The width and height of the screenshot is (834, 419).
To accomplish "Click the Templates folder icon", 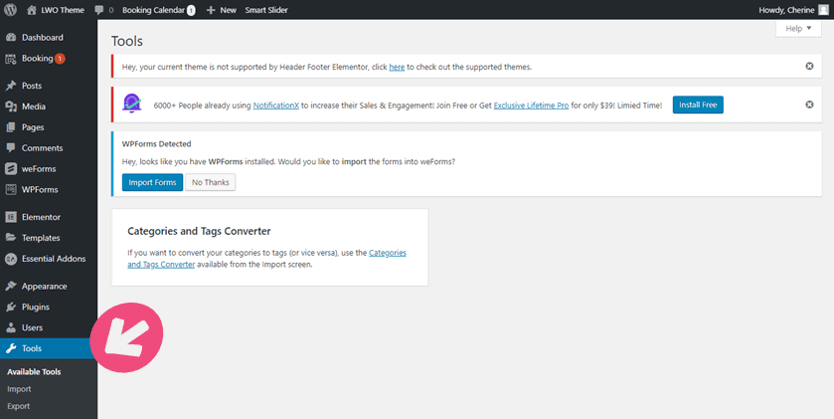I will coord(11,238).
